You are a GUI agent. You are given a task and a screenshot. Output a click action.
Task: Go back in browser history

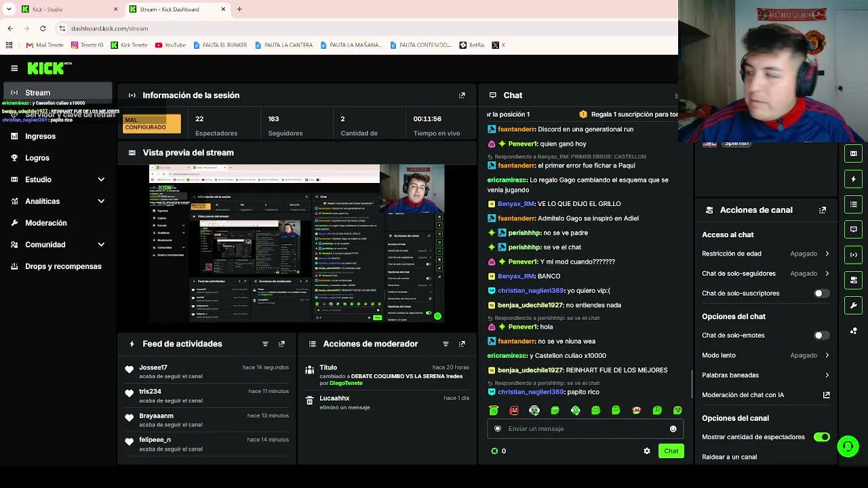[10, 28]
